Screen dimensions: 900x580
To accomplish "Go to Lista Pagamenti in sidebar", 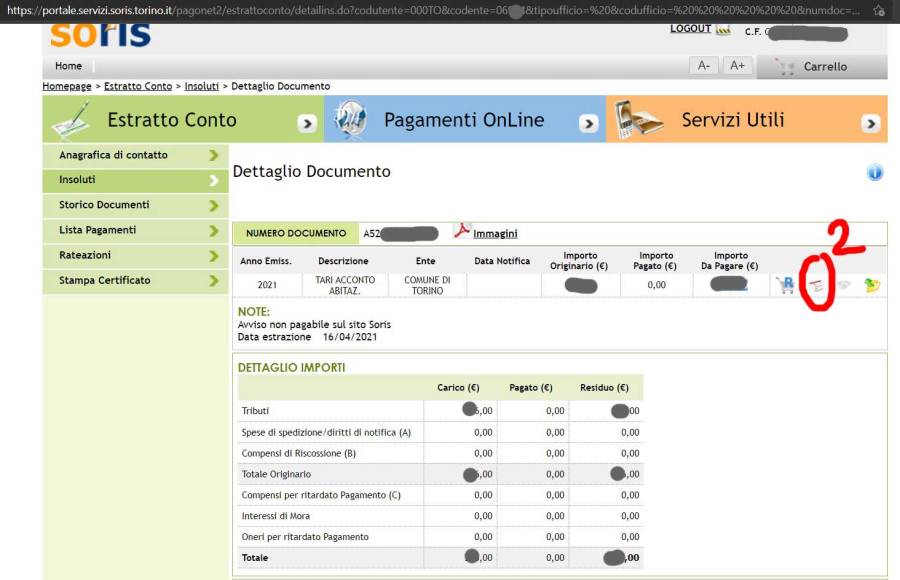I will point(98,230).
